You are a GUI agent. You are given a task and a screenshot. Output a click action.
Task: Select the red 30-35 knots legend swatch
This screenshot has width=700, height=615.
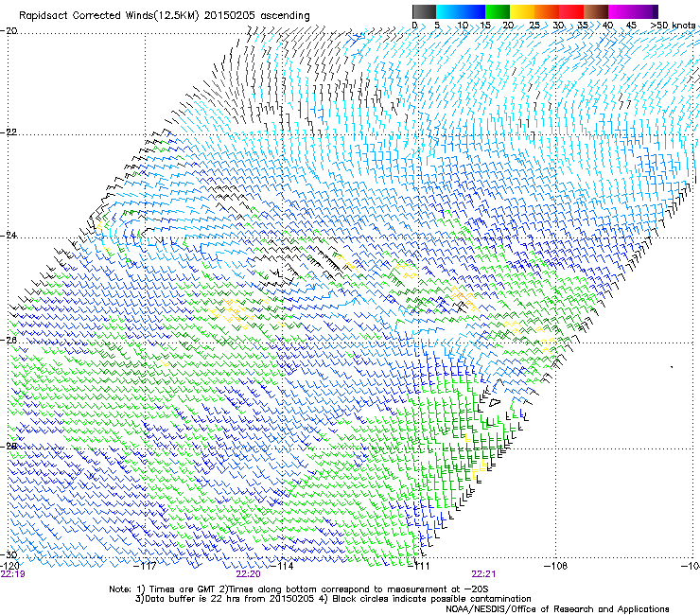pos(571,11)
